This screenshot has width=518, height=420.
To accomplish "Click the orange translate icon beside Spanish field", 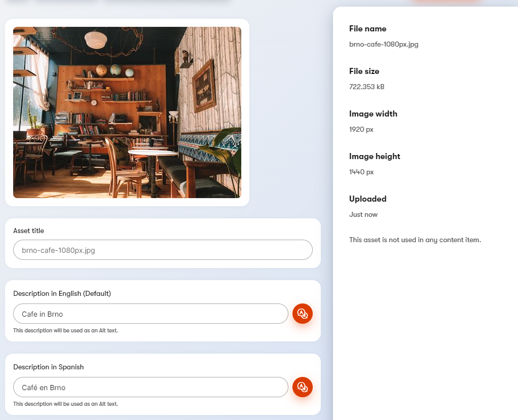I will pyautogui.click(x=302, y=387).
